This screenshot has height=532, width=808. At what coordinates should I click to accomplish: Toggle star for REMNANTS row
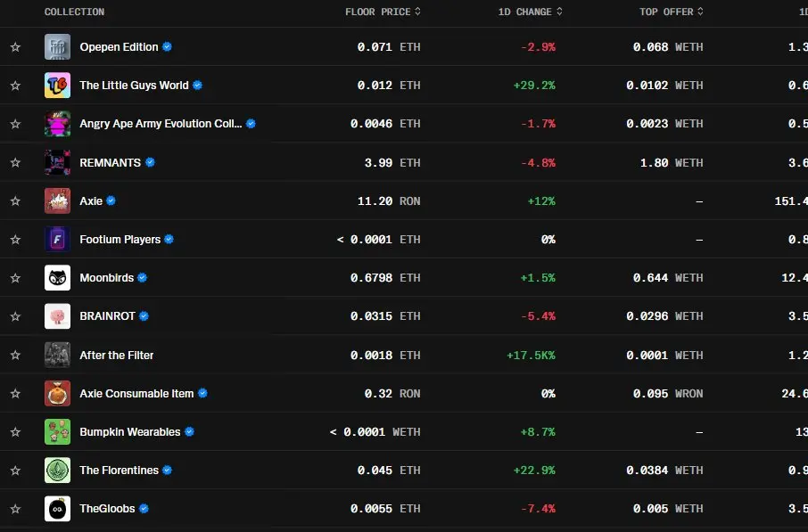pos(15,162)
